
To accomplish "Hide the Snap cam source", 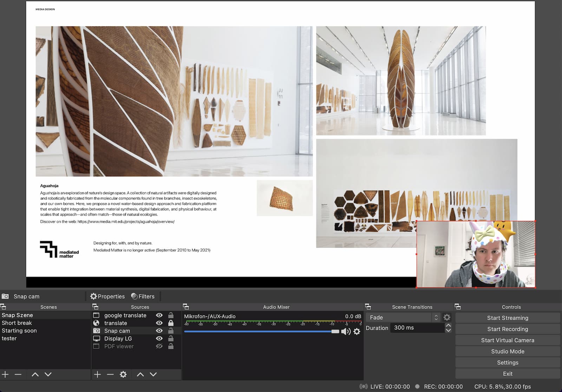I will pyautogui.click(x=159, y=331).
